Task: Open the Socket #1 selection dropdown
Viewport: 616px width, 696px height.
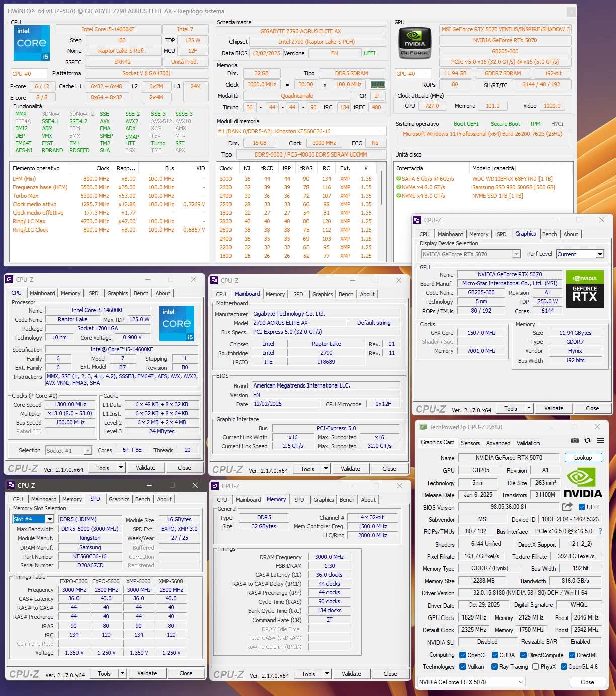Action: pos(68,451)
